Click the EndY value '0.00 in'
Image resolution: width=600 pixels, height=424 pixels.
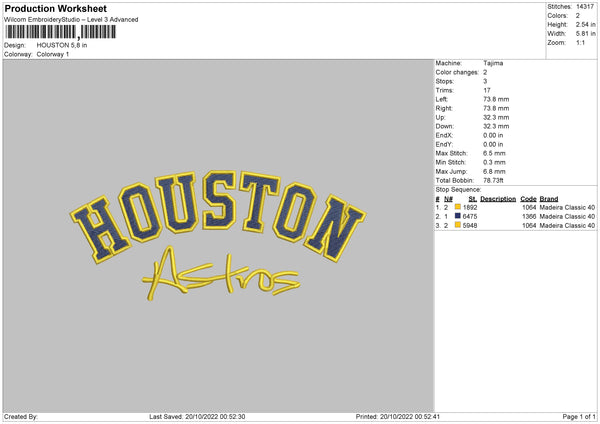click(493, 144)
